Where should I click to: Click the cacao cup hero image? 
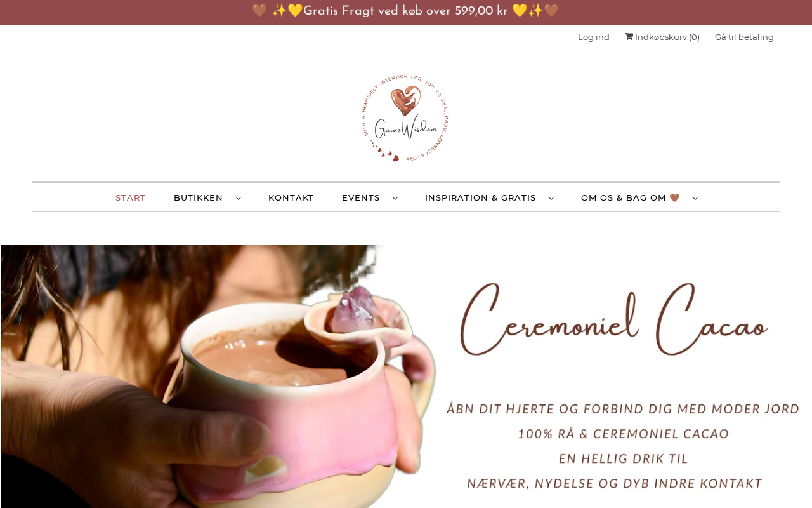click(x=406, y=377)
